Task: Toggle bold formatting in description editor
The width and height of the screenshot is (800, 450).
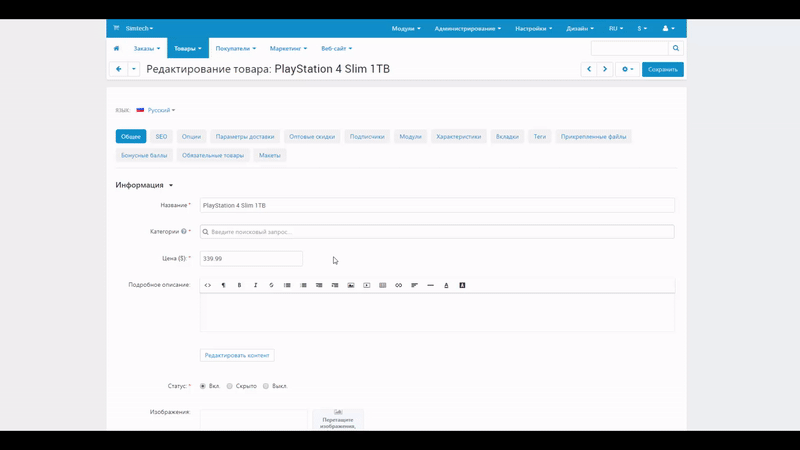Action: click(x=239, y=285)
